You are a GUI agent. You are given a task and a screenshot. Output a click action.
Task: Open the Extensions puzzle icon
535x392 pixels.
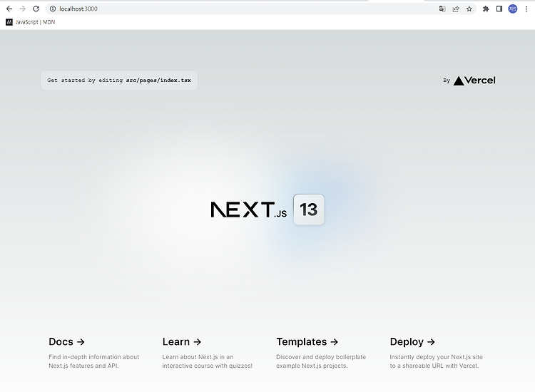[x=486, y=9]
